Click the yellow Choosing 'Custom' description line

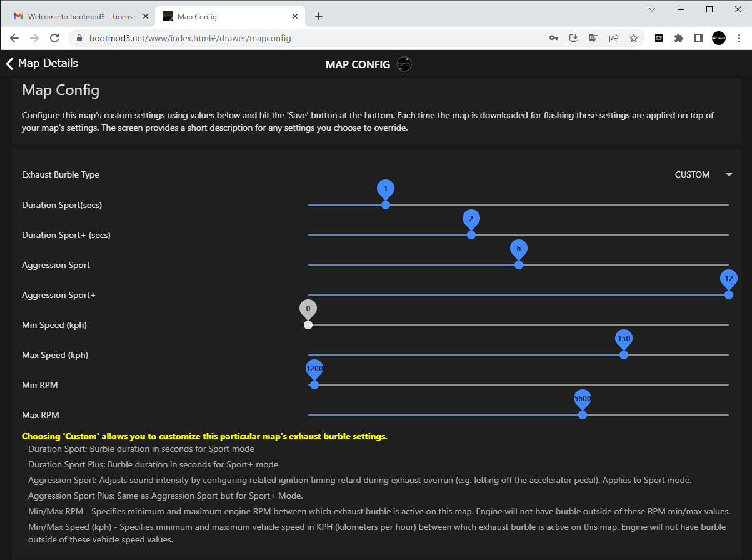(x=204, y=436)
